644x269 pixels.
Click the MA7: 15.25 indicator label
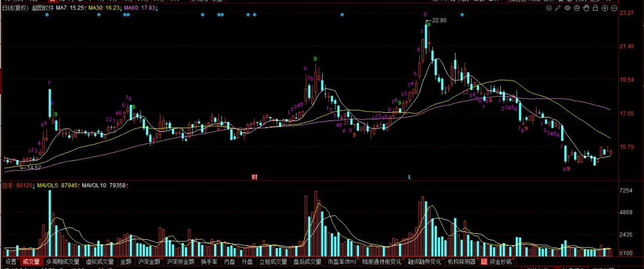pyautogui.click(x=70, y=8)
